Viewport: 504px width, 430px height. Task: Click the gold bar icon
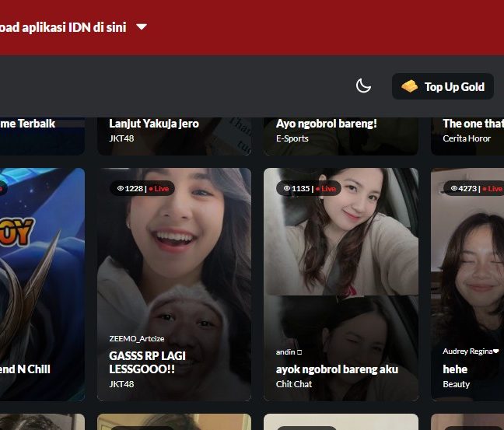[x=409, y=86]
